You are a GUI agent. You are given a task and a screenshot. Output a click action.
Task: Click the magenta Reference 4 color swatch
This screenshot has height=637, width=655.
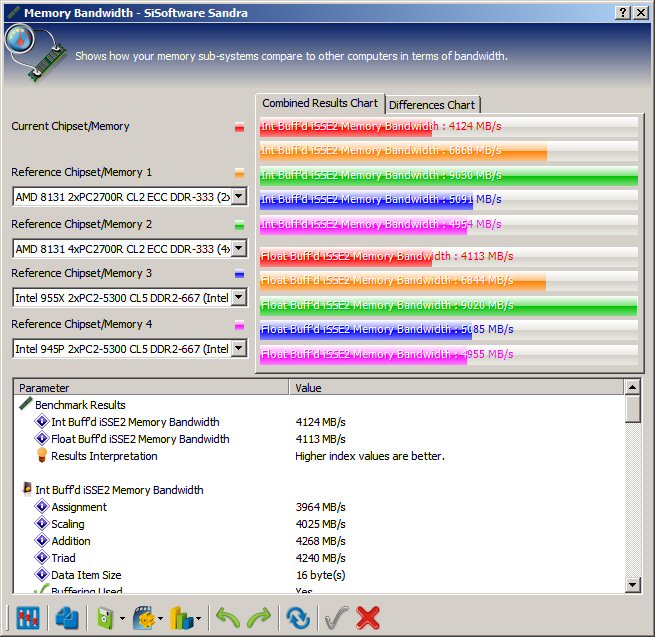pyautogui.click(x=239, y=325)
